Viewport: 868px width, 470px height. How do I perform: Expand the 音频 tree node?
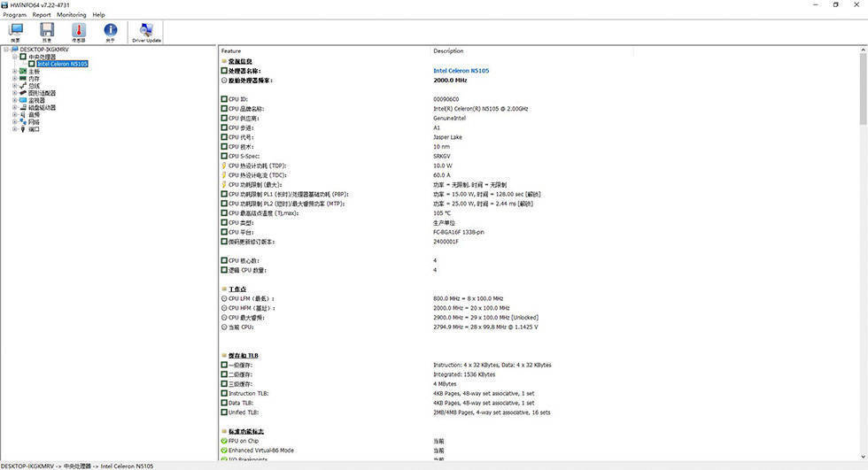[14, 114]
